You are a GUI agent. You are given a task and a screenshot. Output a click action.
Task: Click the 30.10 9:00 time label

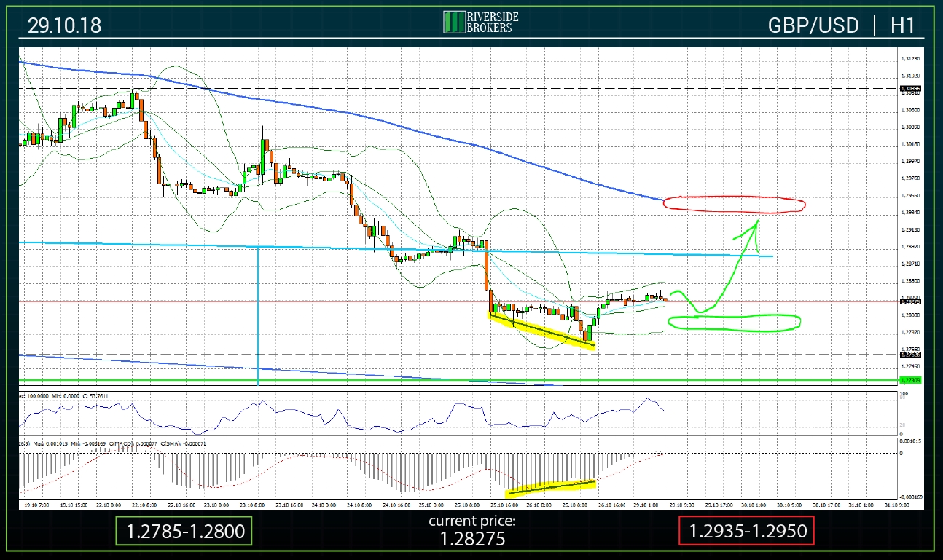tap(789, 504)
